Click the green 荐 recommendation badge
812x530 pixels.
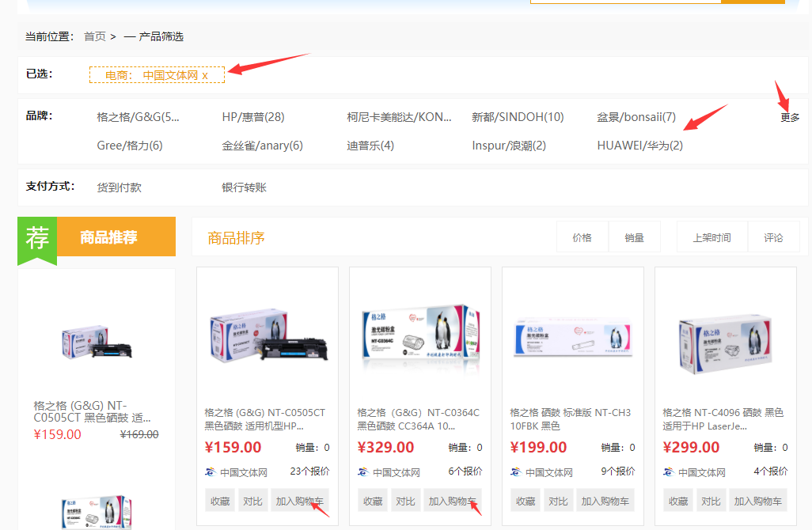[37, 239]
